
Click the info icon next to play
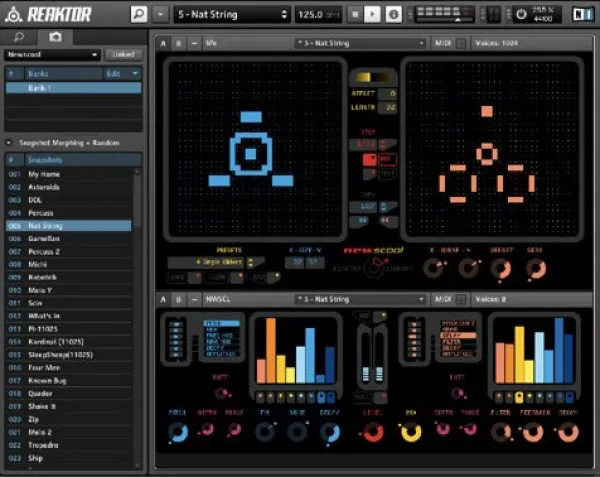click(x=394, y=14)
